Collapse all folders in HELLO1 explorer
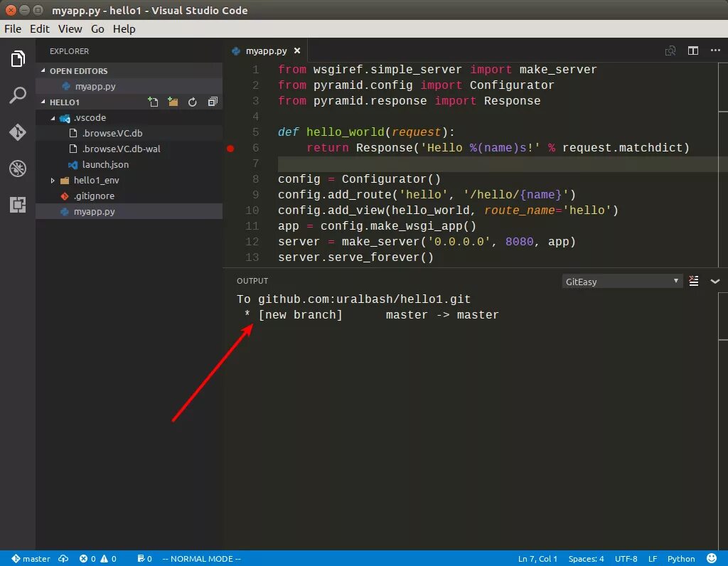This screenshot has width=728, height=566. (213, 102)
